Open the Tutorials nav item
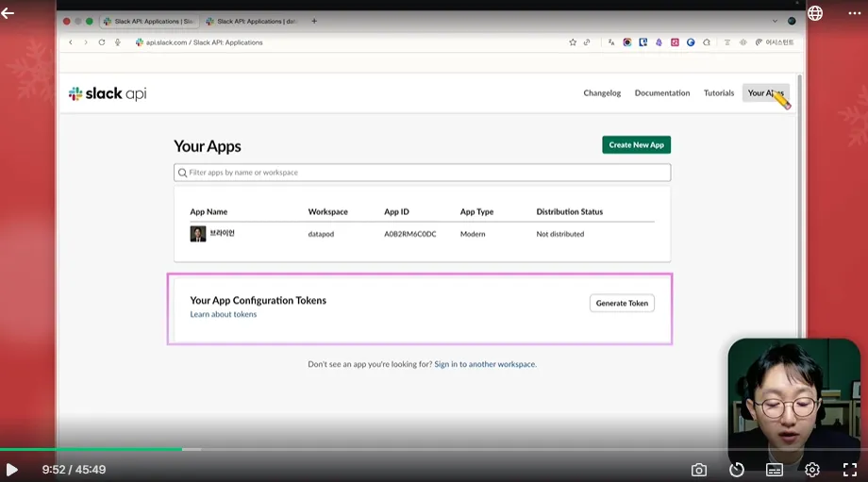This screenshot has width=868, height=482. [x=719, y=93]
